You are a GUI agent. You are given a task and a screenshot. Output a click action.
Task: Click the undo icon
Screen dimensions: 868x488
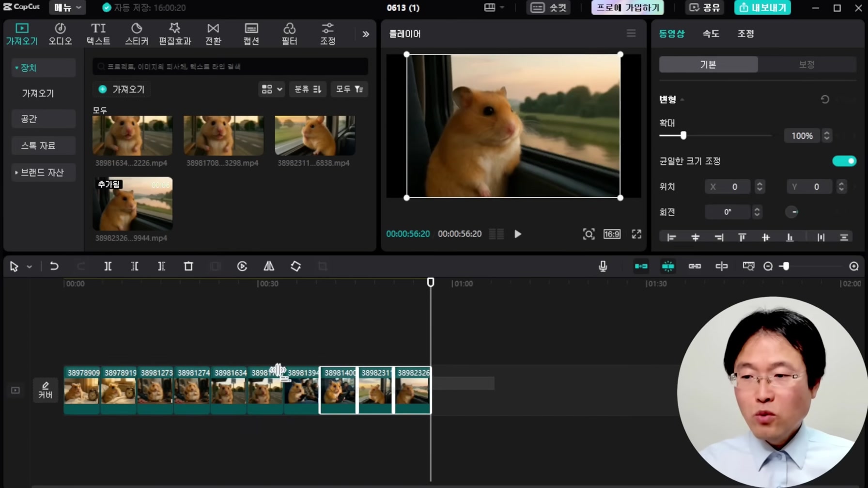pos(54,266)
